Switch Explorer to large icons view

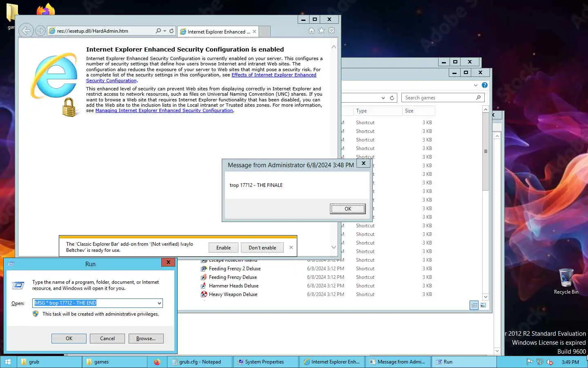(x=483, y=305)
